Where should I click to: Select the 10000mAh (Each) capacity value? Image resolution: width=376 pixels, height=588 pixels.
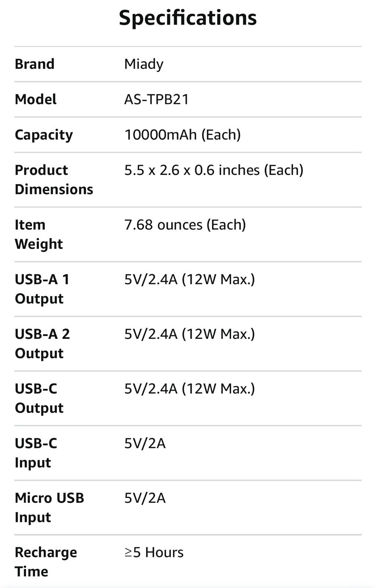pyautogui.click(x=182, y=135)
